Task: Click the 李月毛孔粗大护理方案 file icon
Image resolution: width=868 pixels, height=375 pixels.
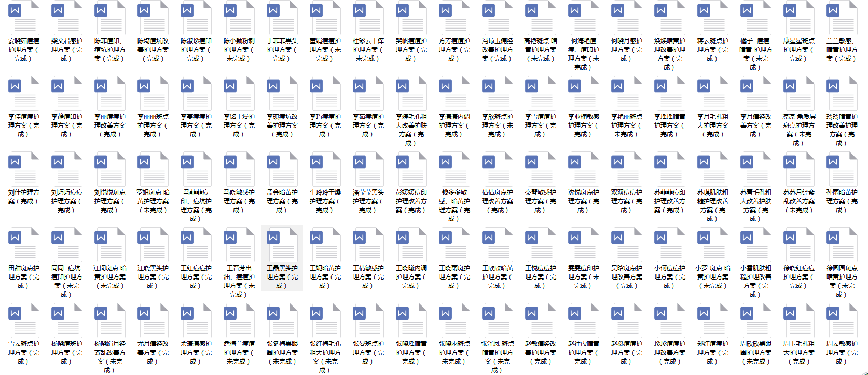Action: tap(712, 93)
